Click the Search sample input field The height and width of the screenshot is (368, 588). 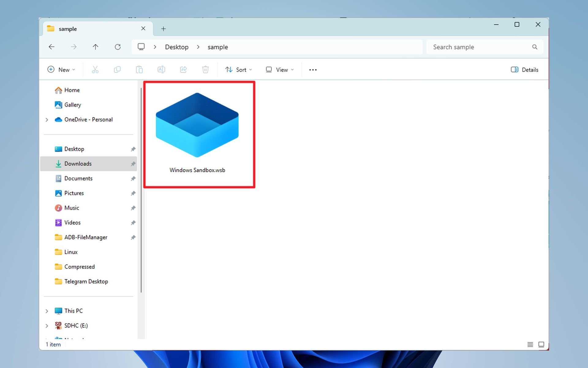pyautogui.click(x=485, y=47)
